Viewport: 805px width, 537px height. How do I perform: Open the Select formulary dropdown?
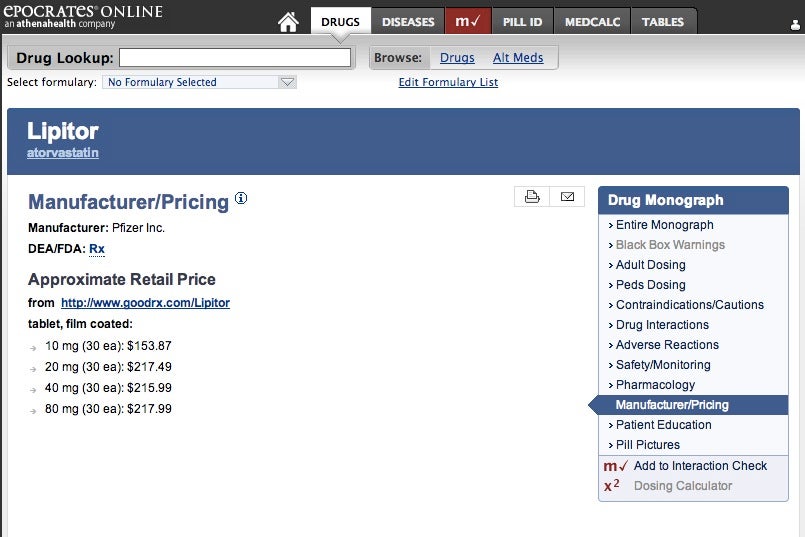(x=199, y=82)
